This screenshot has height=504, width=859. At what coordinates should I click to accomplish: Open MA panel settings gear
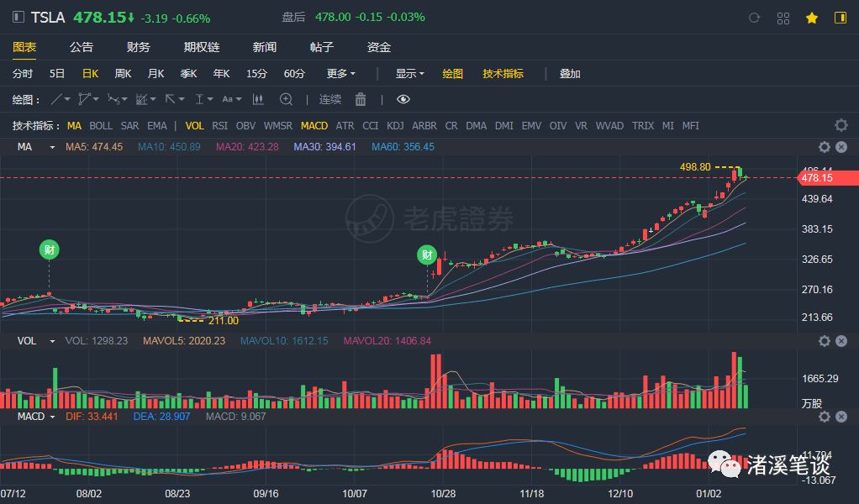(825, 147)
